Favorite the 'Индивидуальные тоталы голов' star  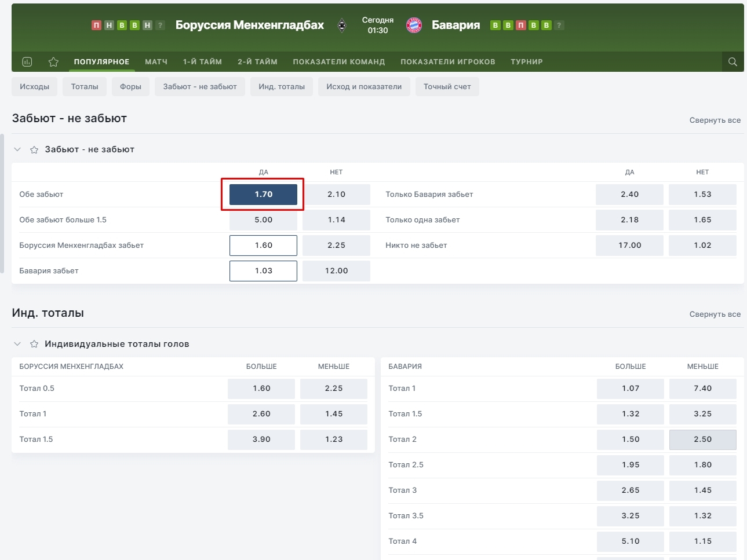[x=34, y=344]
